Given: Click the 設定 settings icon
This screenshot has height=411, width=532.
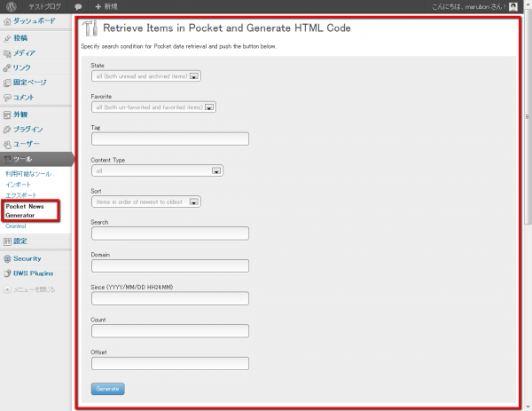Looking at the screenshot, I should coord(7,241).
